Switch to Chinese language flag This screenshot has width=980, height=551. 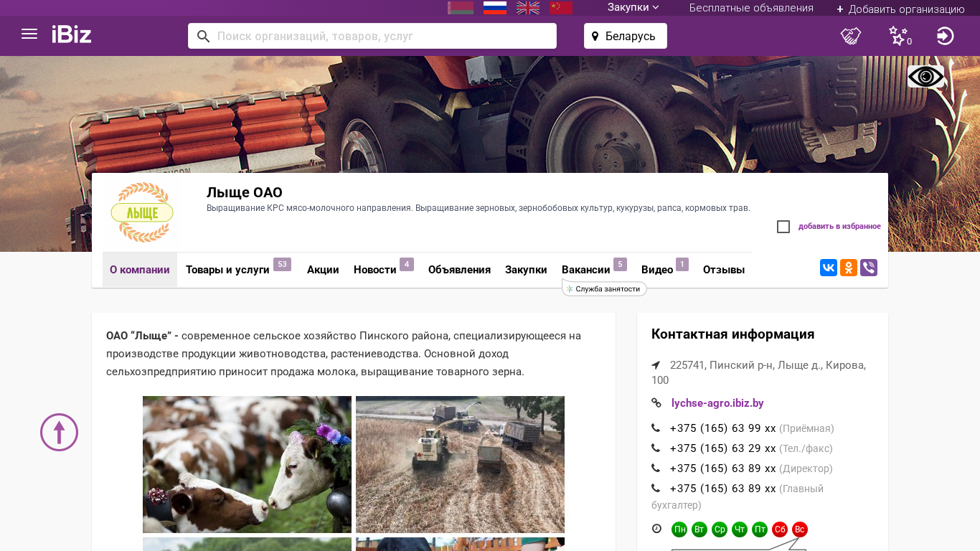[561, 8]
